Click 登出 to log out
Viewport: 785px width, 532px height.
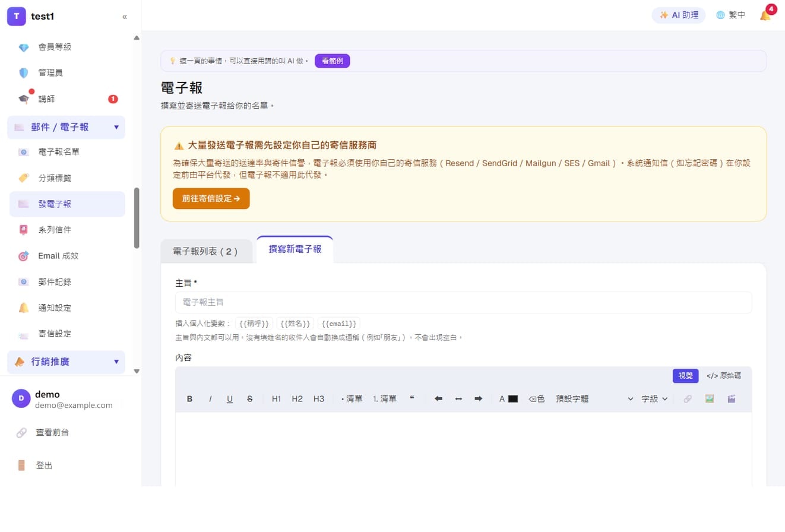coord(45,465)
